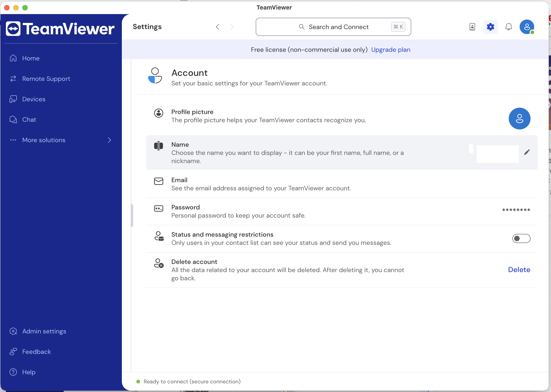Screen dimensions: 551x392
Task: Click the Devices monitor icon
Action: (13, 99)
